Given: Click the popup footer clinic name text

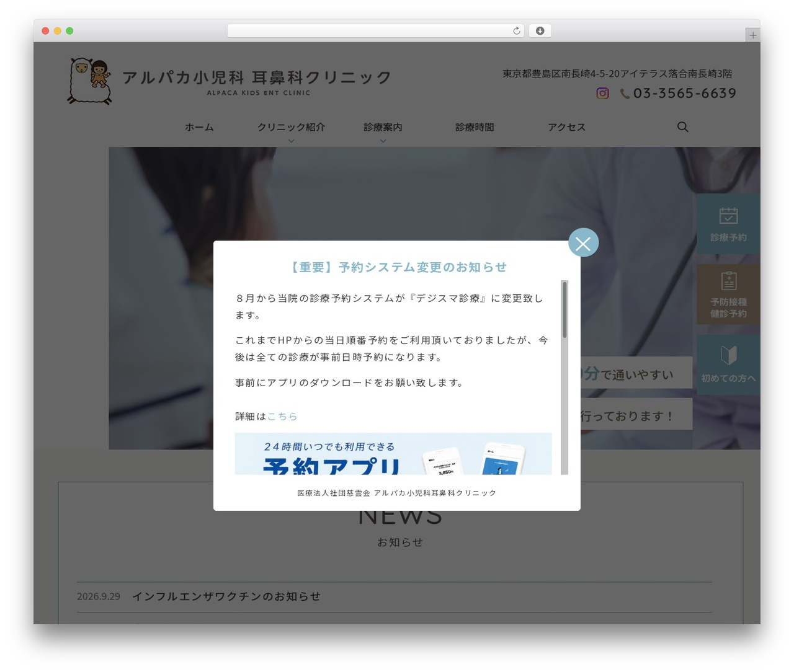Looking at the screenshot, I should [397, 493].
